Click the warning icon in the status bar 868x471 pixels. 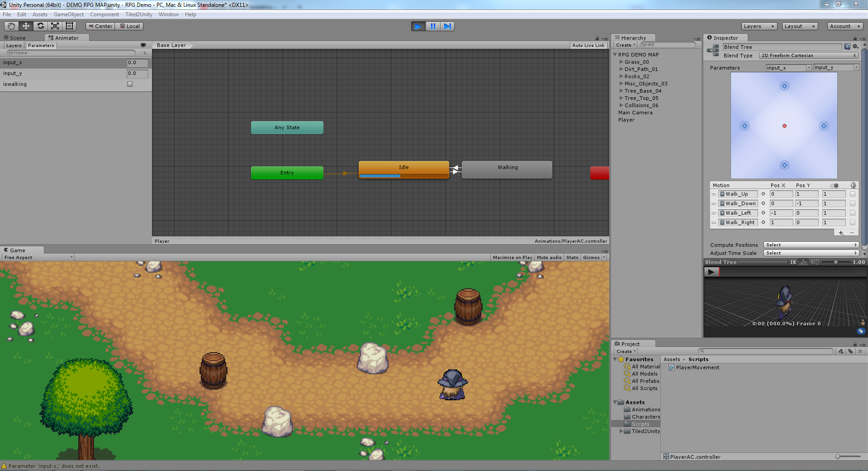coord(4,466)
